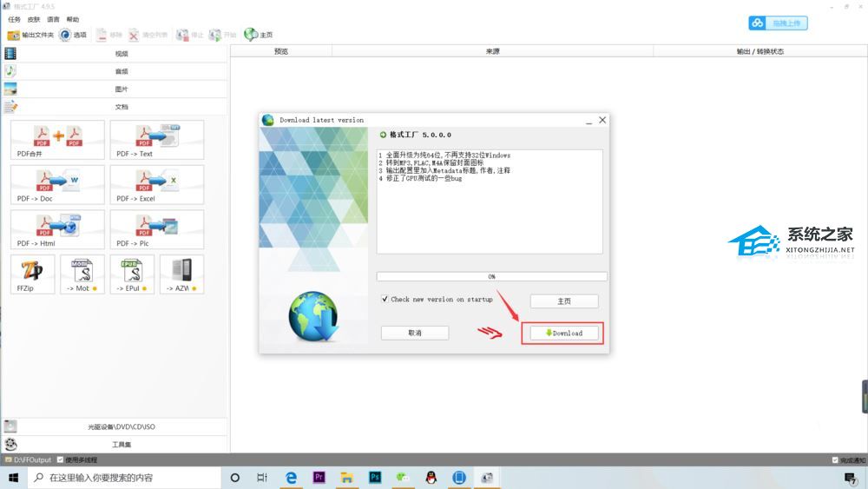The height and width of the screenshot is (489, 868).
Task: Open the PDF merge (PDF合并) tool
Action: coord(57,140)
